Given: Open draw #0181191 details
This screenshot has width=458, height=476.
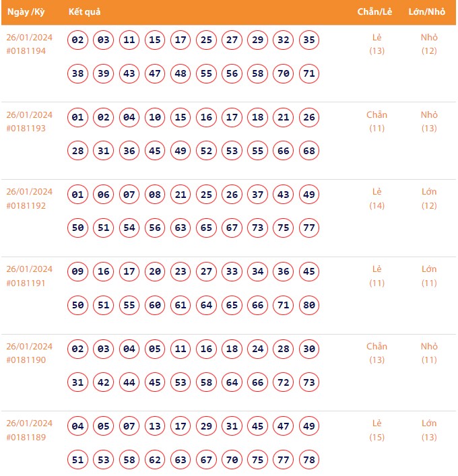Looking at the screenshot, I should [x=26, y=283].
